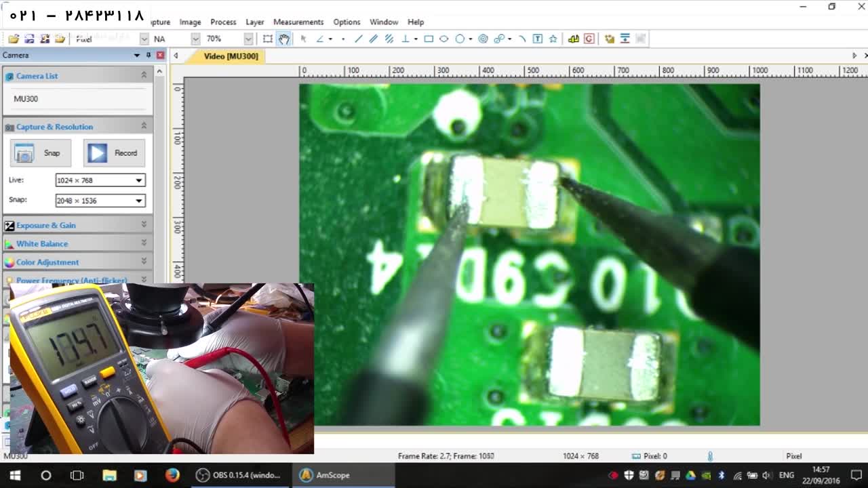Open the Measurements menu
Viewport: 868px width, 488px height.
(298, 22)
